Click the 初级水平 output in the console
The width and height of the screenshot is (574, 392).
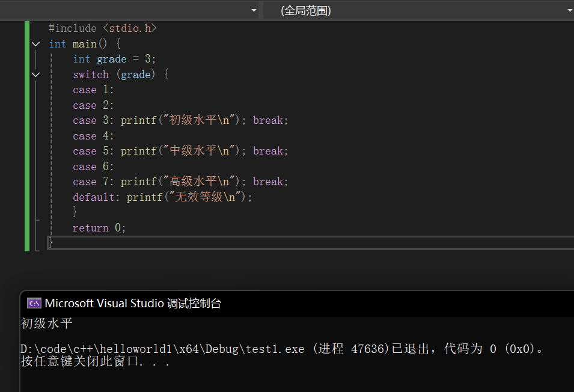click(x=46, y=323)
